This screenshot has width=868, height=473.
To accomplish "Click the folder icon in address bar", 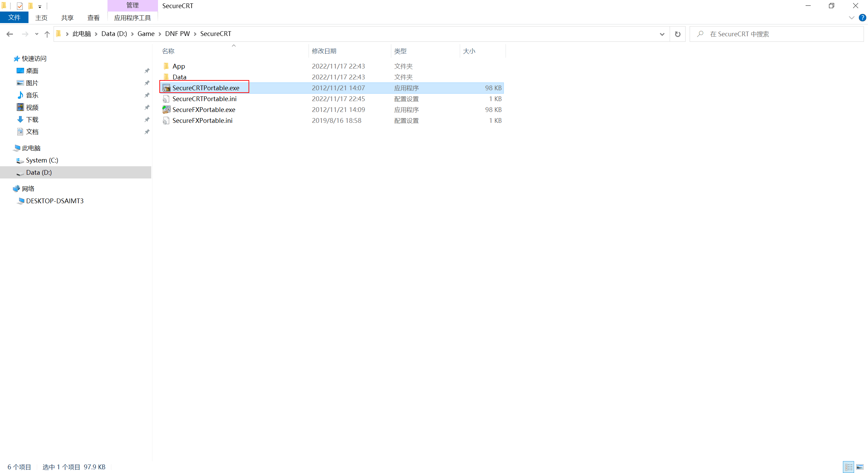I will [x=59, y=34].
